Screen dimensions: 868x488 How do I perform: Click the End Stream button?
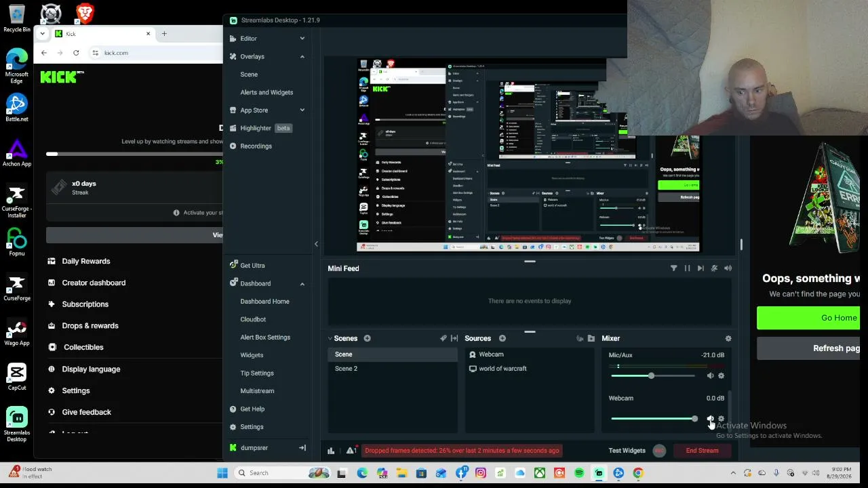pyautogui.click(x=702, y=451)
